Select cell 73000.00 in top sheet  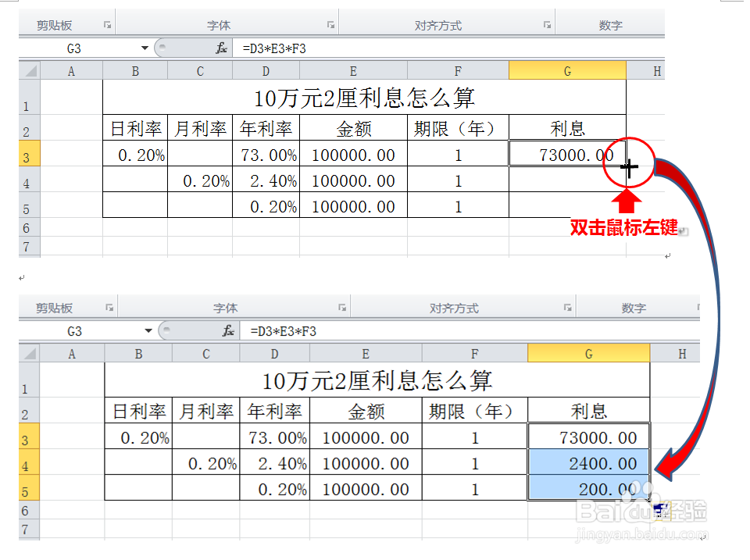click(567, 153)
